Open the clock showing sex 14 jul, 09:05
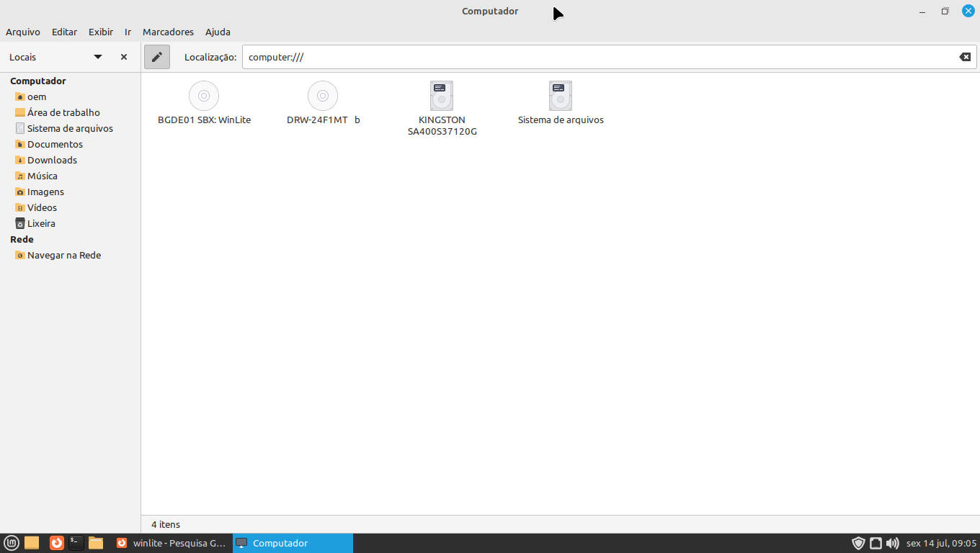Viewport: 980px width, 553px height. pos(941,543)
